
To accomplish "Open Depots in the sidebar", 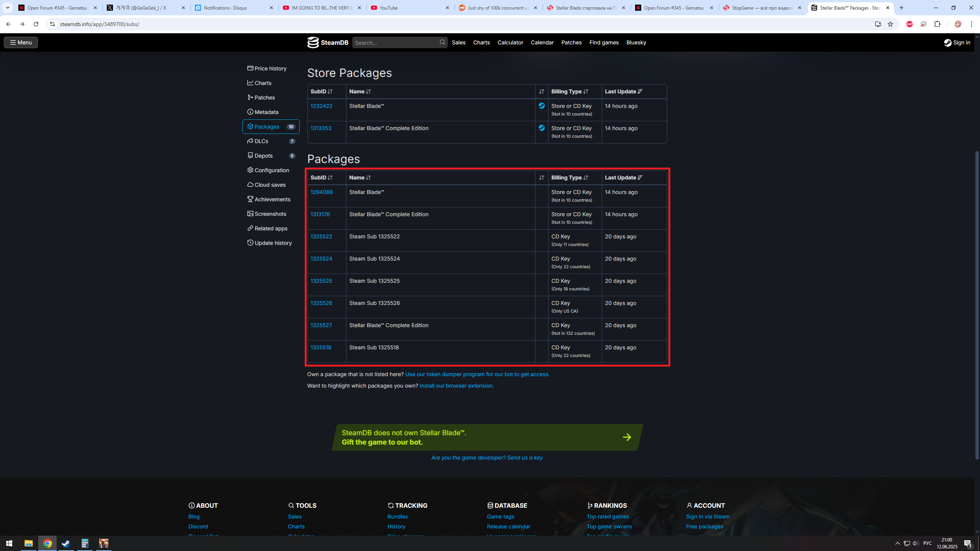I will [x=271, y=156].
